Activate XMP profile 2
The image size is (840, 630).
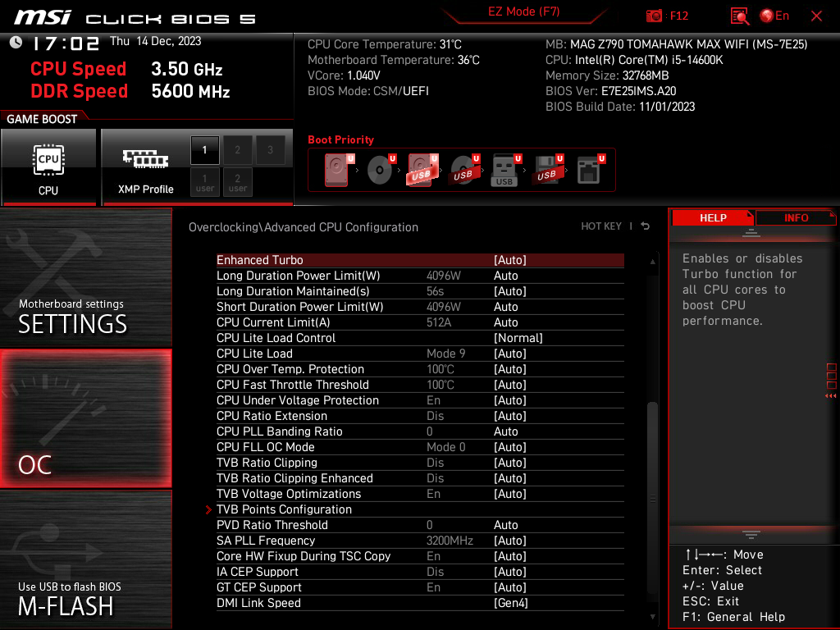coord(237,151)
